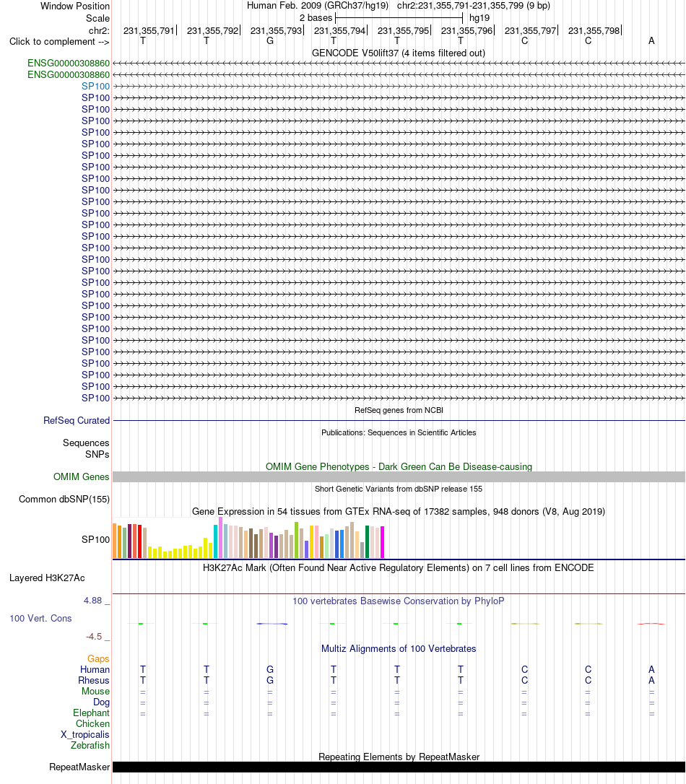Viewport: 686px width, 784px height.
Task: Click the 'Layered H3K27Ac' track label
Action: click(x=47, y=578)
